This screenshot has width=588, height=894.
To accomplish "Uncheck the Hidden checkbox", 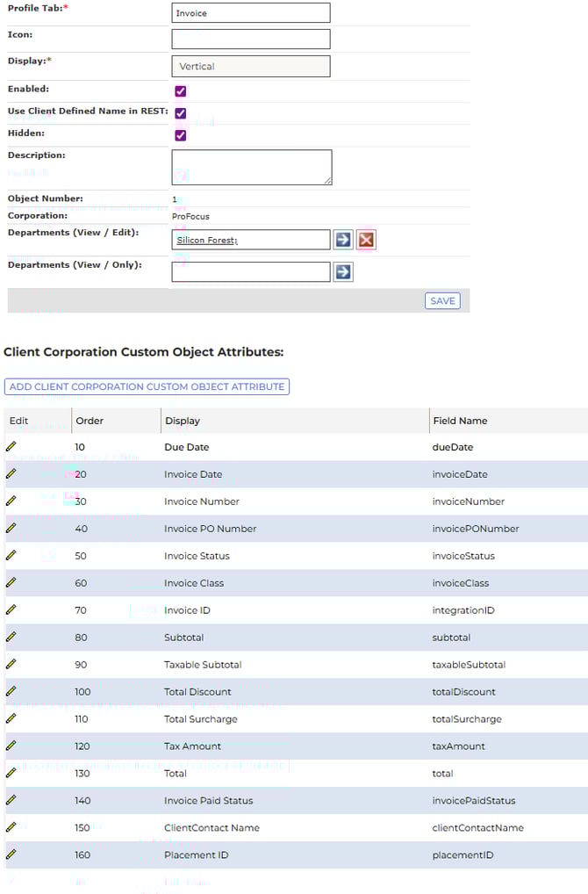I will point(181,135).
